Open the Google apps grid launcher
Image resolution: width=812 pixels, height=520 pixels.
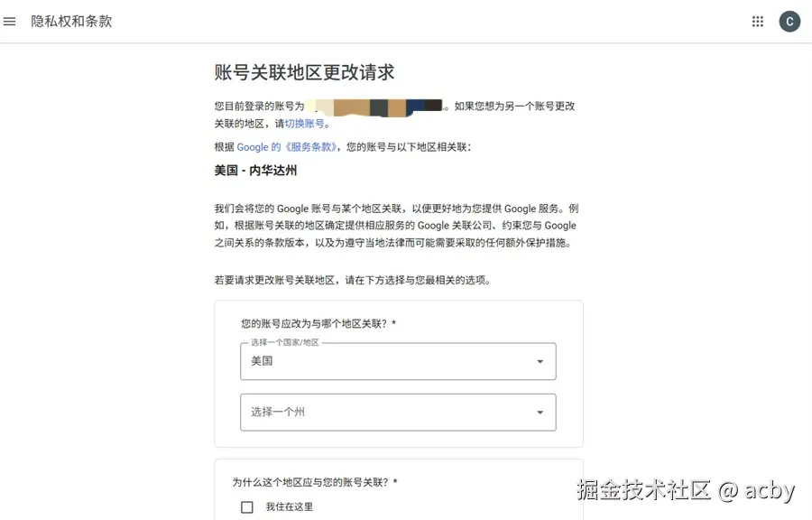click(x=757, y=21)
